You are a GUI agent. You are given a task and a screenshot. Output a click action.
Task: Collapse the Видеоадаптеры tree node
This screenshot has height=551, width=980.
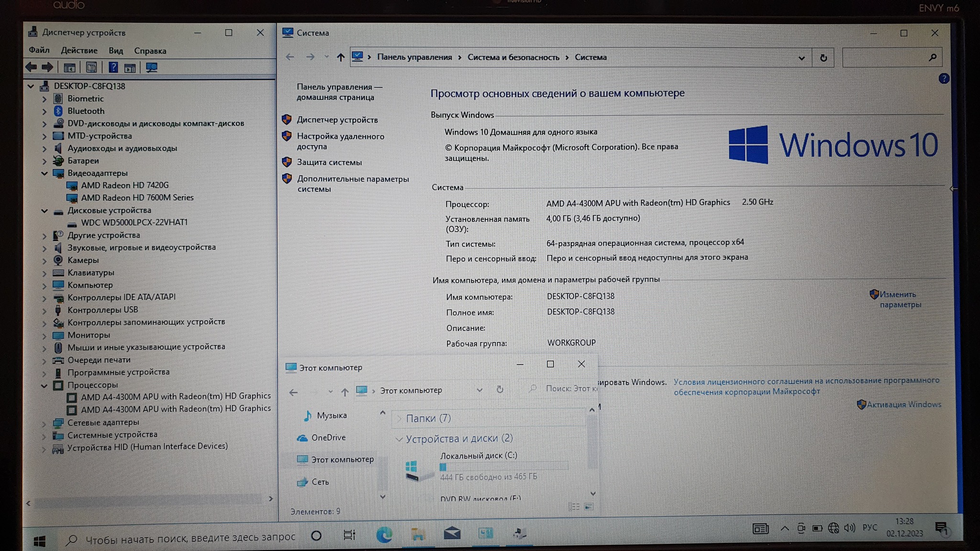(45, 173)
